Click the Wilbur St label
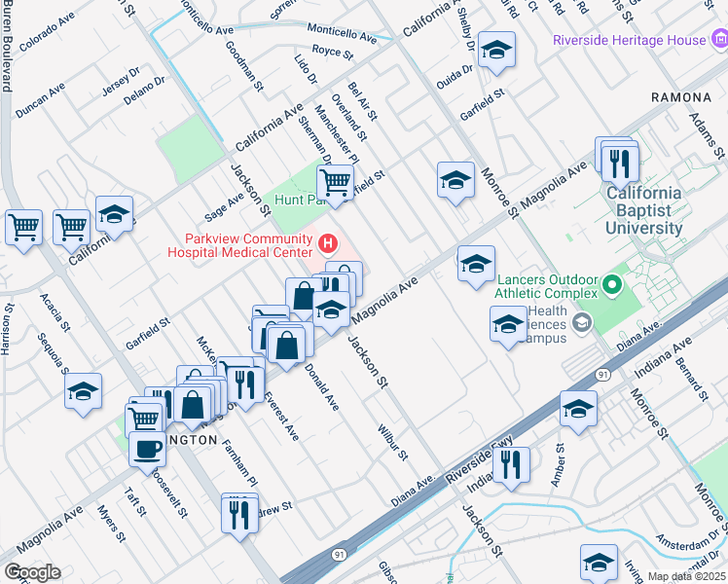The height and width of the screenshot is (584, 728). (393, 443)
